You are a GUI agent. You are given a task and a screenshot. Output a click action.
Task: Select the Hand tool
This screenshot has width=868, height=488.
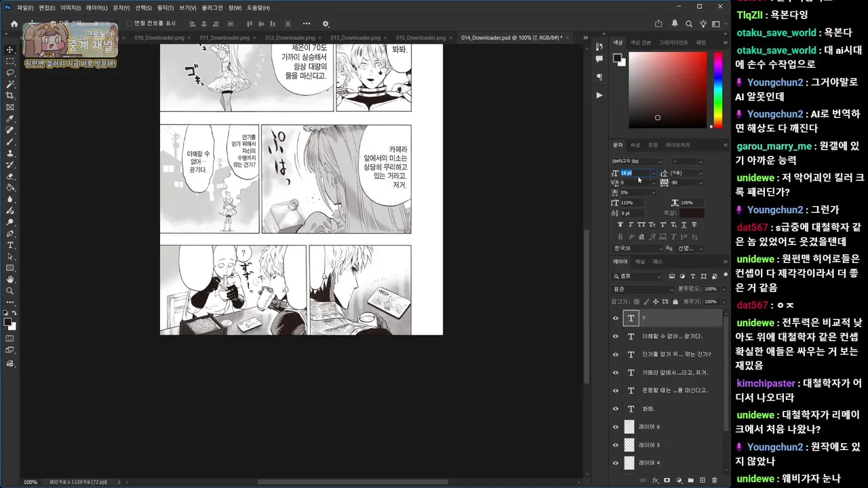tap(10, 279)
